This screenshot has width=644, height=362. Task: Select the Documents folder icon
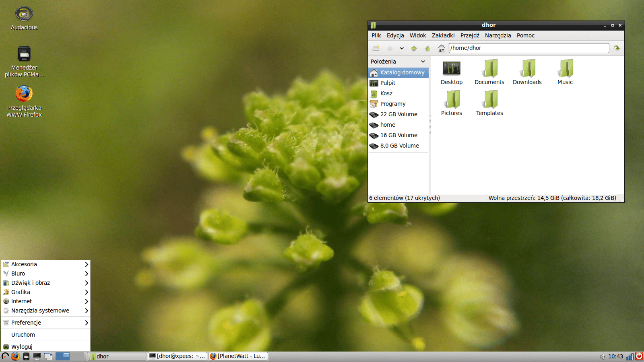(x=489, y=72)
